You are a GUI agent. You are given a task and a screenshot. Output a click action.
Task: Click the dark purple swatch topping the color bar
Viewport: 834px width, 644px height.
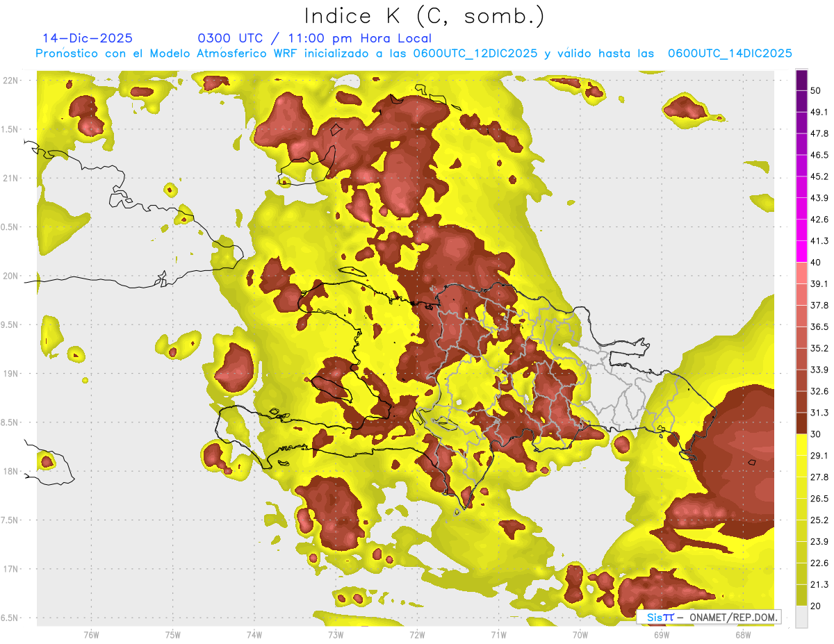click(x=801, y=81)
